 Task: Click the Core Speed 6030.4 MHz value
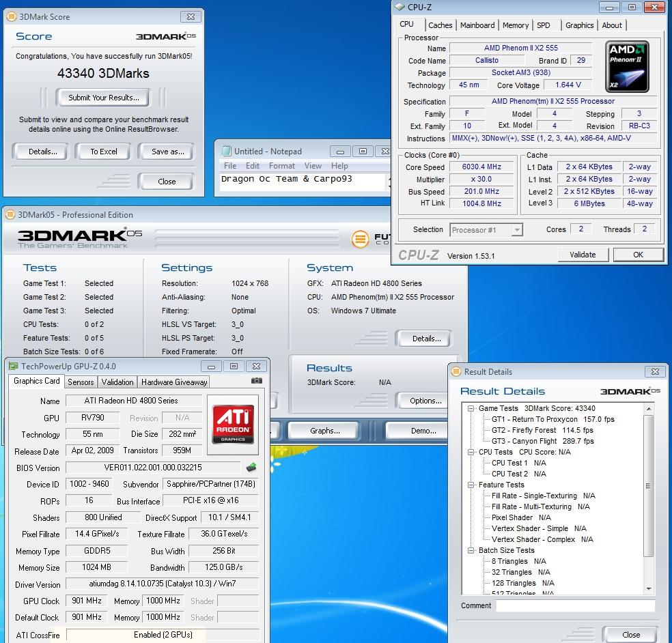click(481, 167)
